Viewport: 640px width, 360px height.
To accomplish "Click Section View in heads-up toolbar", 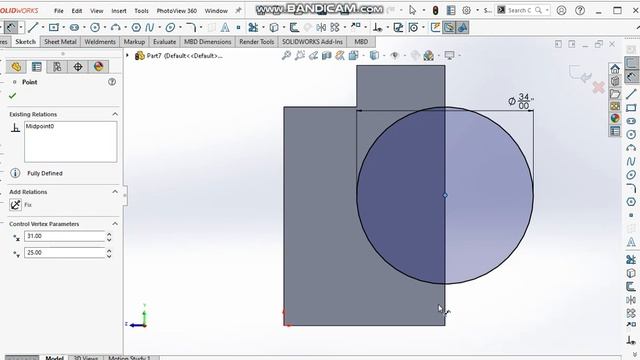I will tap(327, 55).
